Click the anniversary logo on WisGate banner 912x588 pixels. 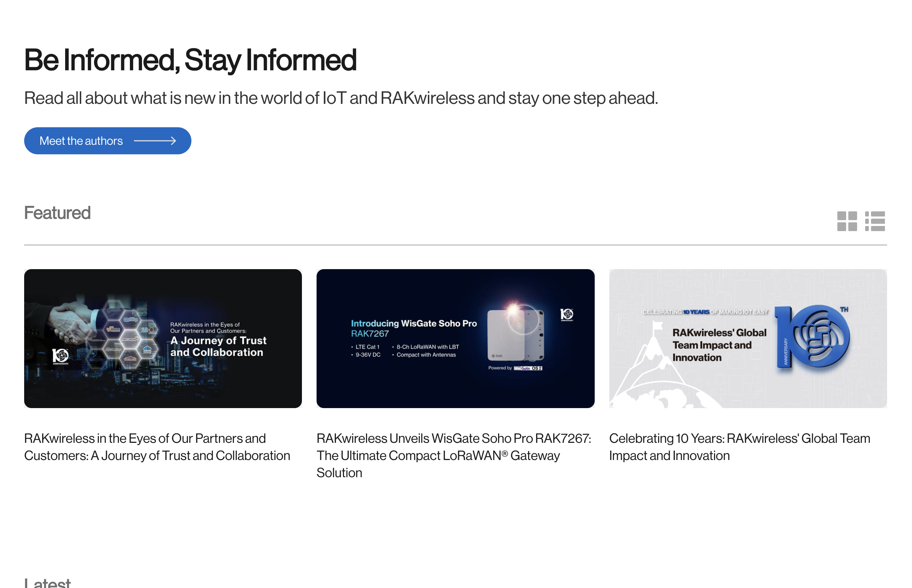tap(567, 314)
